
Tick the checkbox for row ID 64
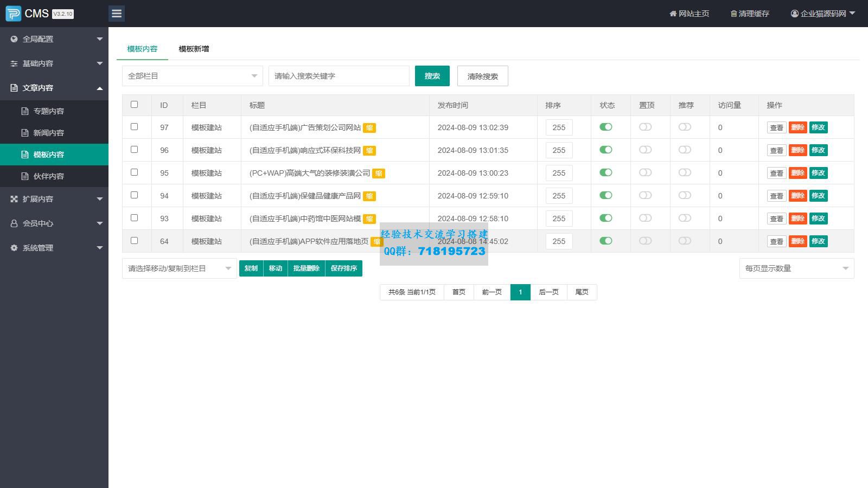click(135, 240)
